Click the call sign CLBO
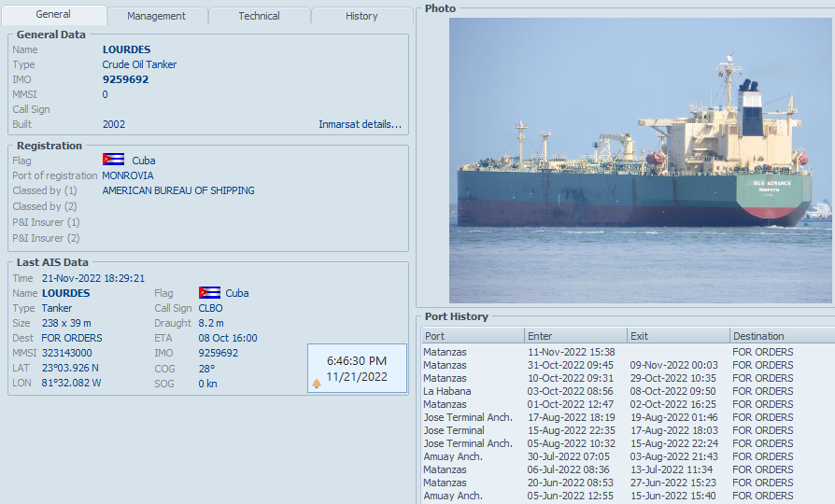The width and height of the screenshot is (835, 504). pos(211,308)
